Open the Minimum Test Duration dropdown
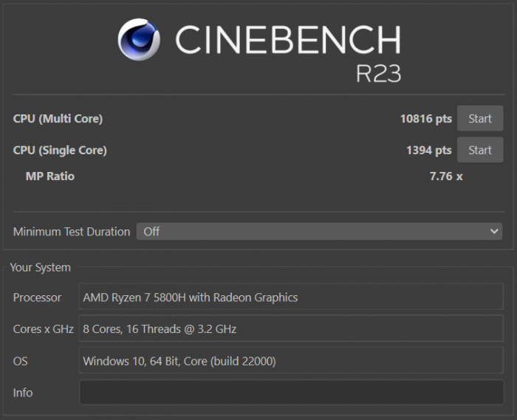The height and width of the screenshot is (420, 517). tap(319, 231)
